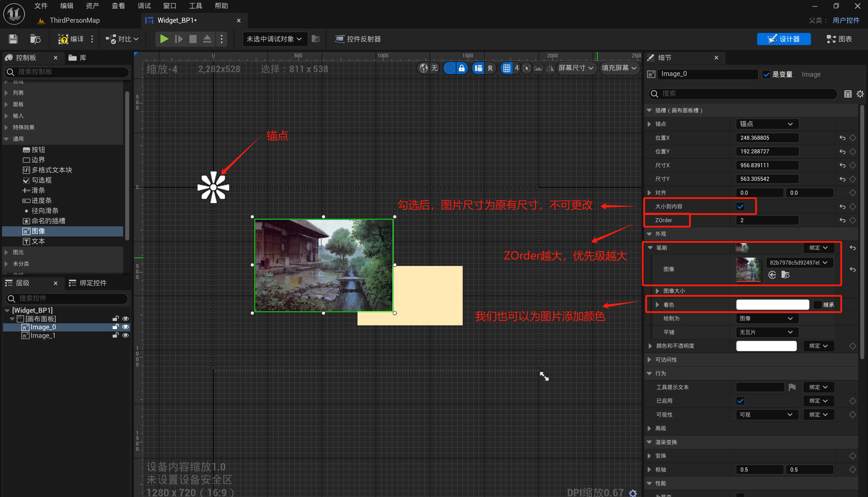Screen dimensions: 868x497
Task: Click the Browse in Content Browser icon
Action: [x=35, y=39]
